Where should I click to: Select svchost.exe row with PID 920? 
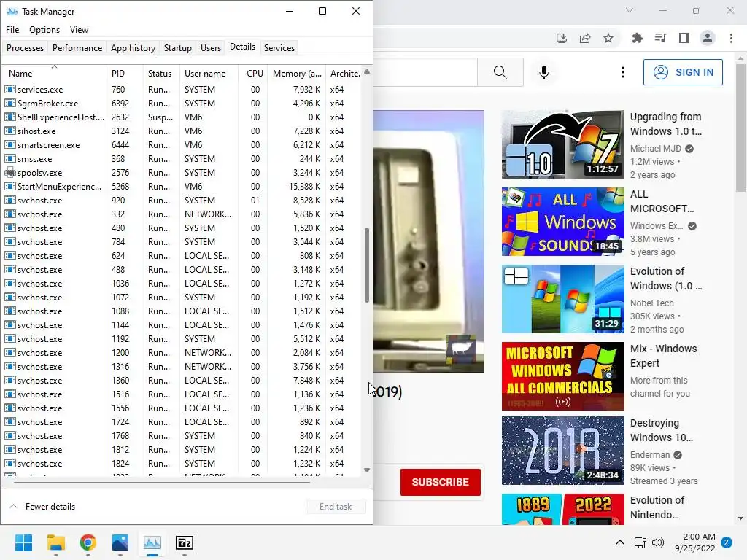[181, 201]
